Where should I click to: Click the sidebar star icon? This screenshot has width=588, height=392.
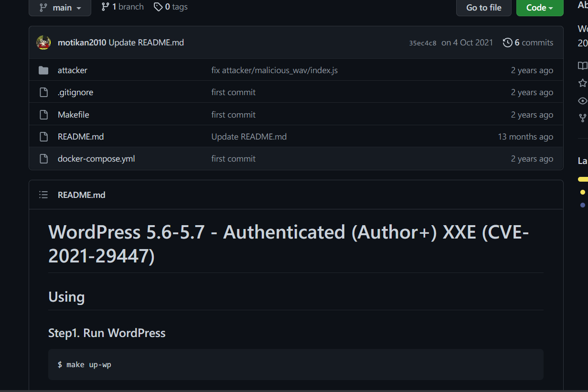583,83
